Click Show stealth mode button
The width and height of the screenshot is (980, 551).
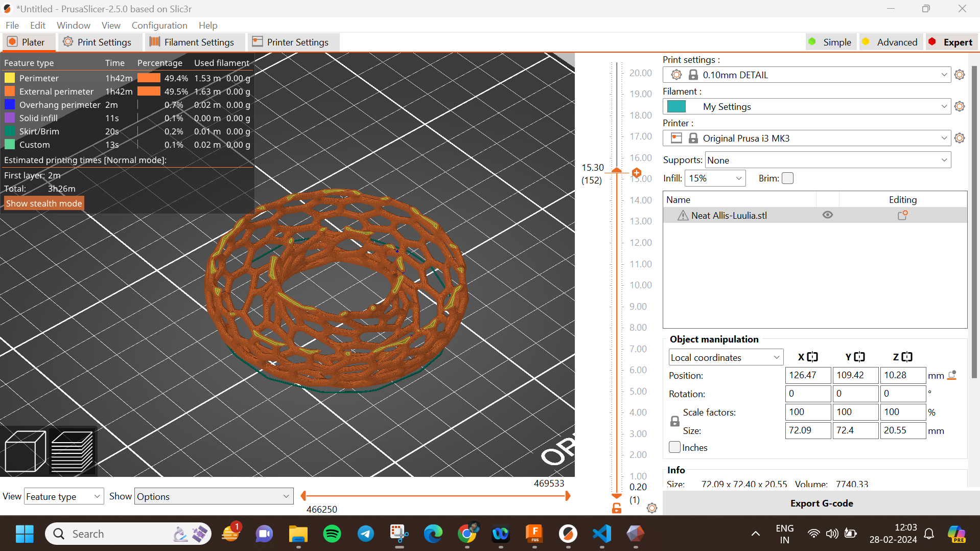pos(44,203)
